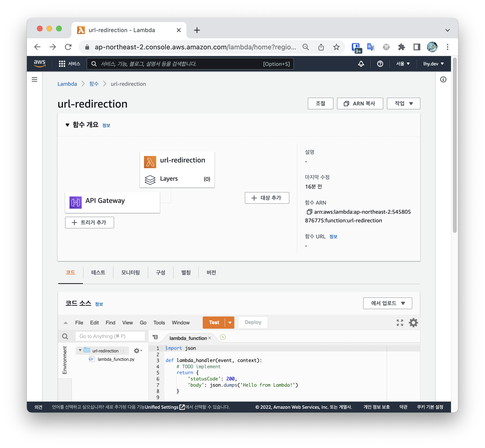Screen dimensions: 485x448
Task: Add a new editor tab with plus icon
Action: tap(223, 337)
